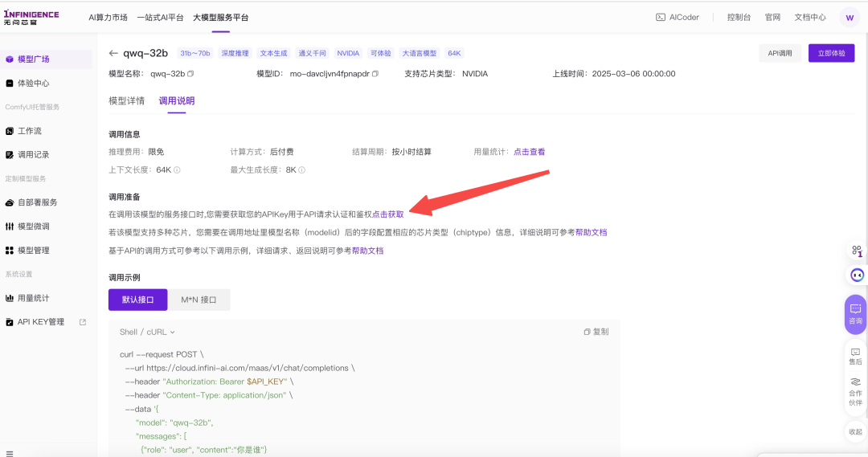Screen dimensions: 868x457
Task: Click the API KEY管理 external link icon
Action: pos(83,322)
